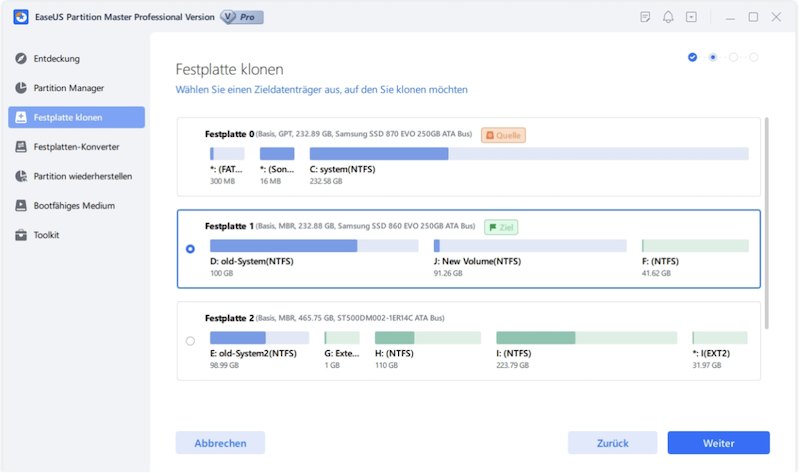The height and width of the screenshot is (473, 800).
Task: Click the disk list vertical scrollbar
Action: point(766,223)
